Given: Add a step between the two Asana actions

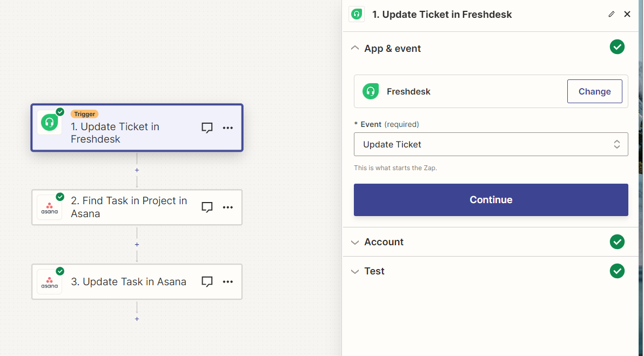Looking at the screenshot, I should click(137, 244).
